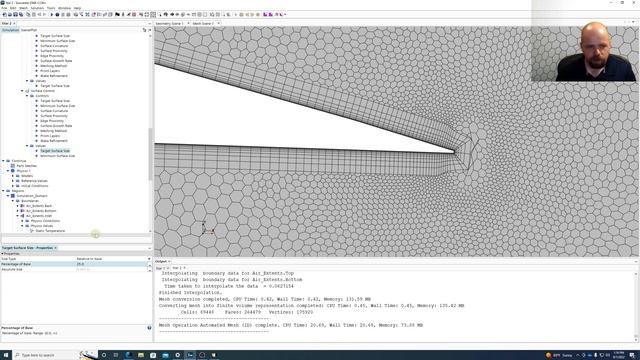The height and width of the screenshot is (360, 640).
Task: Select the Static Temperature node
Action: coord(50,231)
